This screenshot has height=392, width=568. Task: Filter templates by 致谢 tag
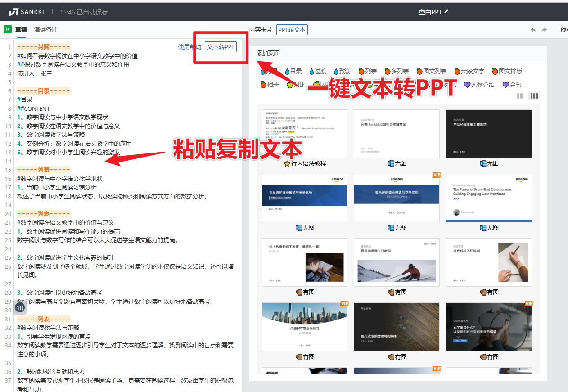342,71
